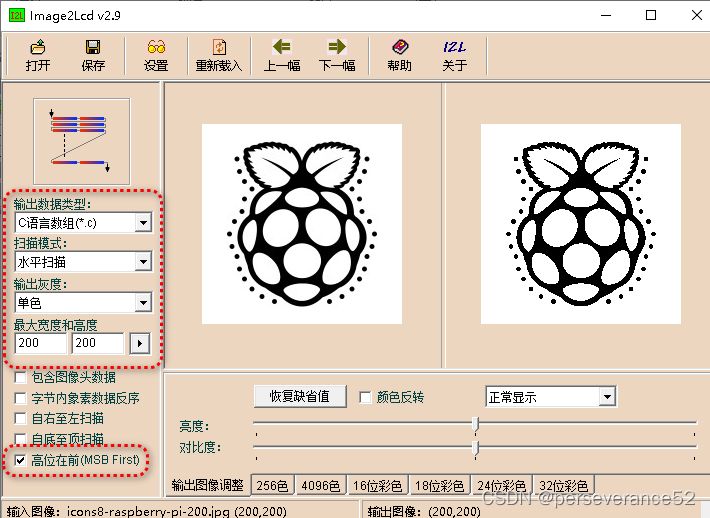Click the scan direction diagram thumbnail
The image size is (710, 518).
pos(82,142)
